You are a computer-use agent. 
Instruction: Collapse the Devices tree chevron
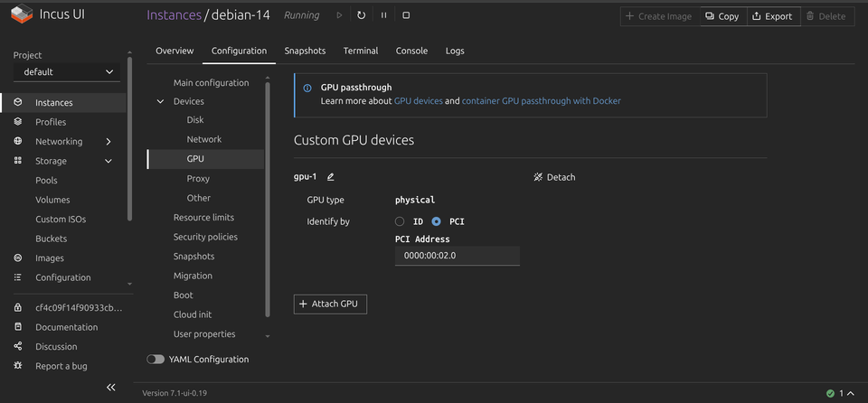[x=161, y=101]
